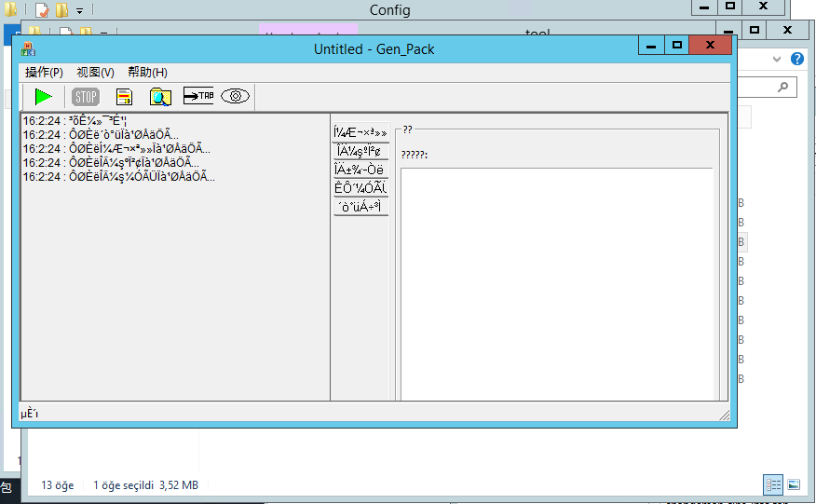Image resolution: width=816 pixels, height=504 pixels.
Task: Start the run with the green play icon
Action: click(43, 97)
